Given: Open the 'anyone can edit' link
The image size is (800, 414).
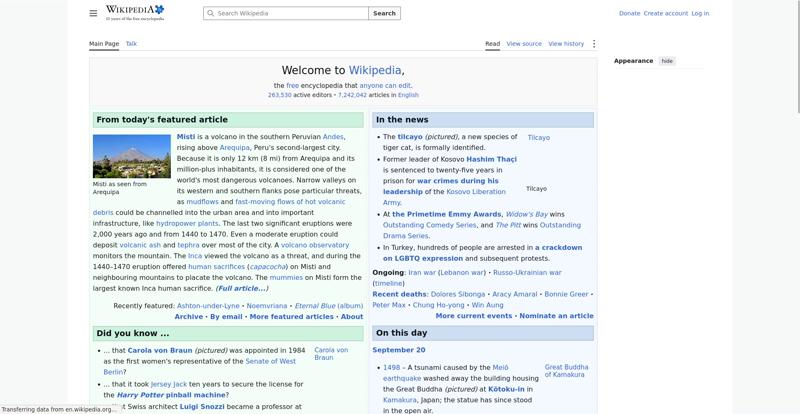Looking at the screenshot, I should pyautogui.click(x=385, y=86).
